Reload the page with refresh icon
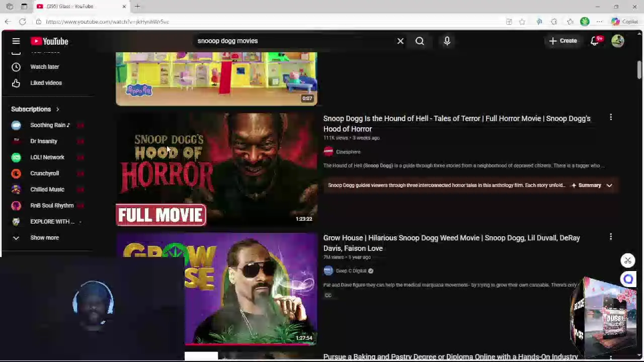644x362 pixels. pos(23,22)
